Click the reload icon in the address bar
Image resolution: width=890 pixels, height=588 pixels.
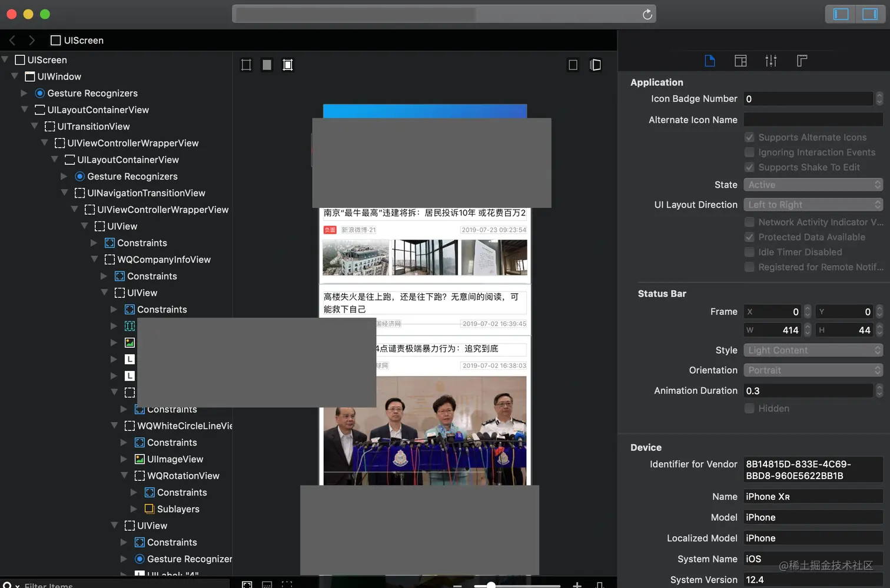647,14
